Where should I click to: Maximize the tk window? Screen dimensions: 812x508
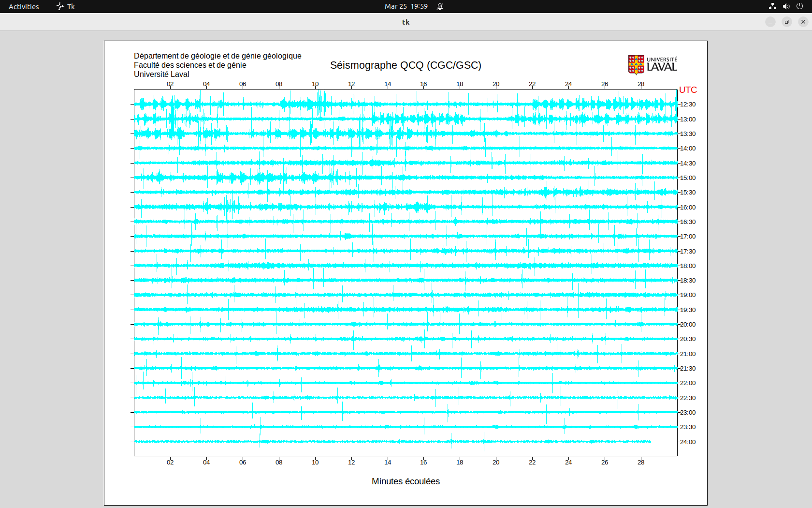point(787,22)
